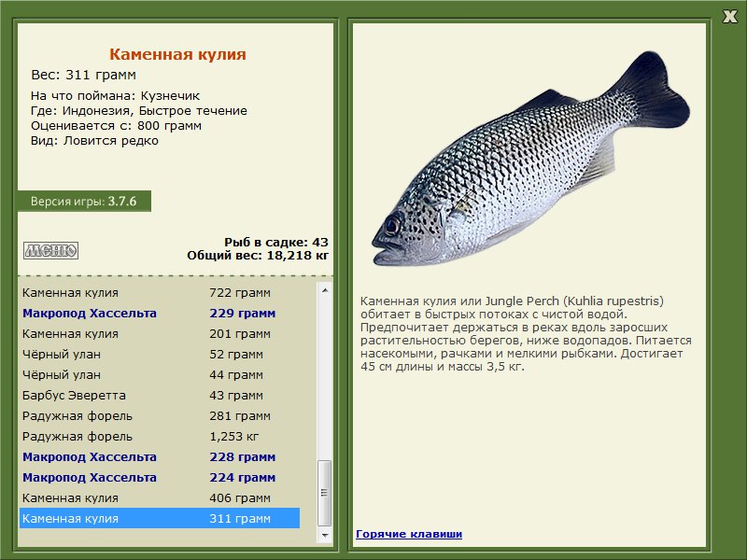Select Каменная кулия 406 грамм row
Viewport: 747px width, 560px height.
(x=160, y=498)
